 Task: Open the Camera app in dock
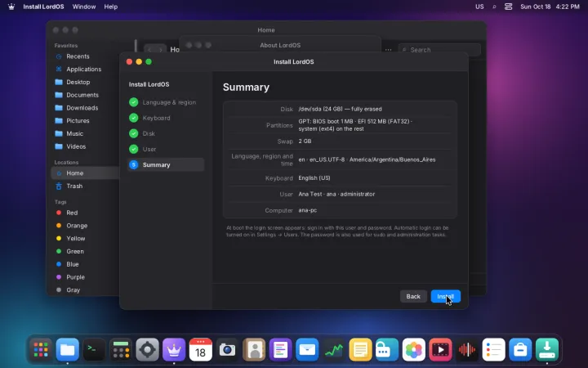coord(227,350)
